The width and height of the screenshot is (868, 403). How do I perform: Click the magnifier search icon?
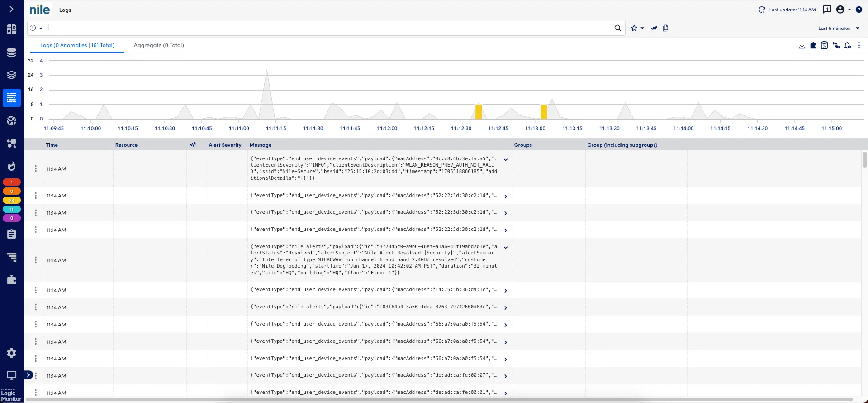tap(618, 28)
